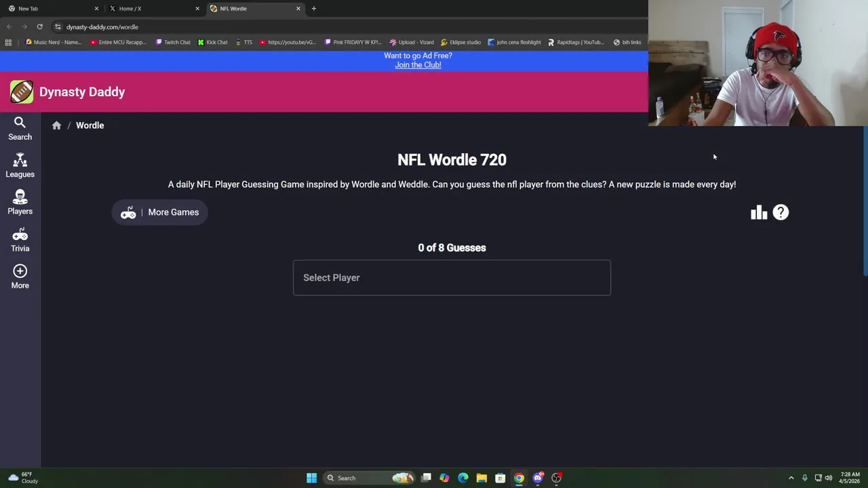Open the https://youtu.be bookmark

click(x=288, y=42)
